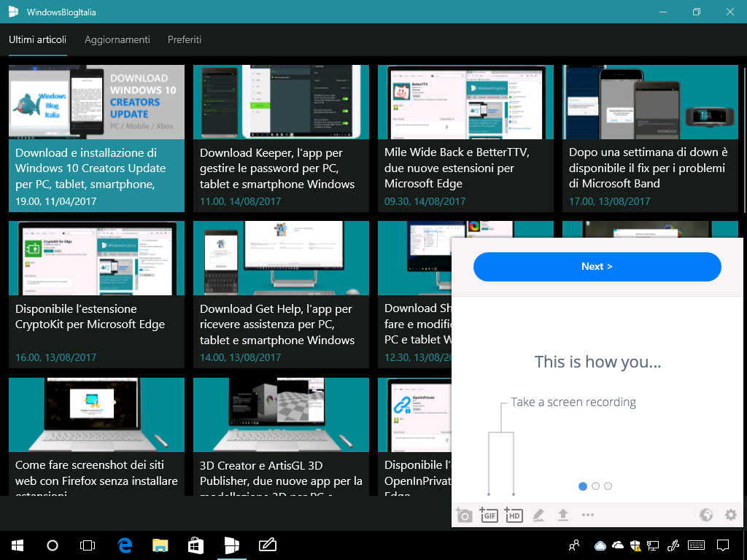Viewport: 747px width, 560px height.
Task: Open the three-dot more options menu
Action: pyautogui.click(x=588, y=515)
